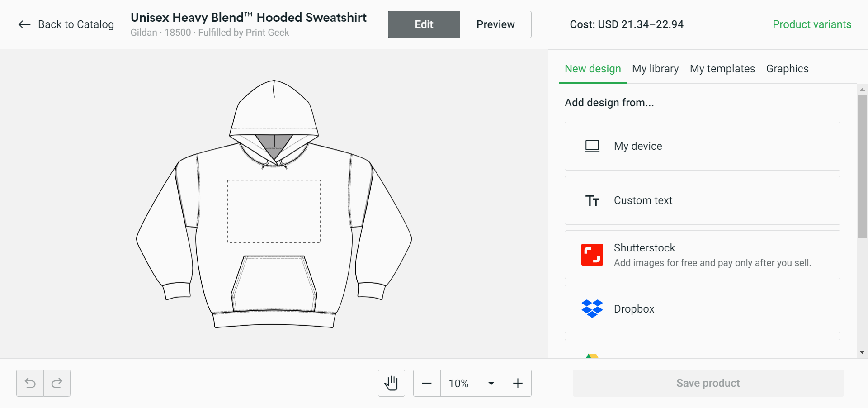Open the Product variants page
The width and height of the screenshot is (868, 408).
pyautogui.click(x=811, y=24)
